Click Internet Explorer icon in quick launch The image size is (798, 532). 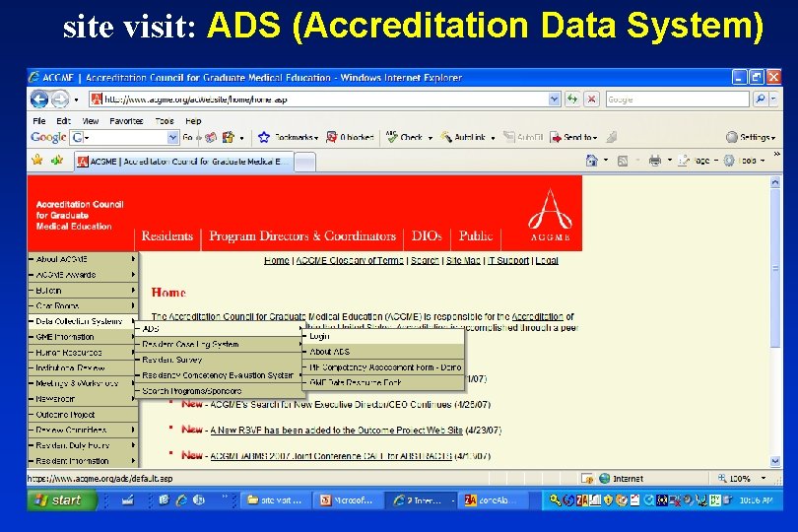[x=181, y=500]
